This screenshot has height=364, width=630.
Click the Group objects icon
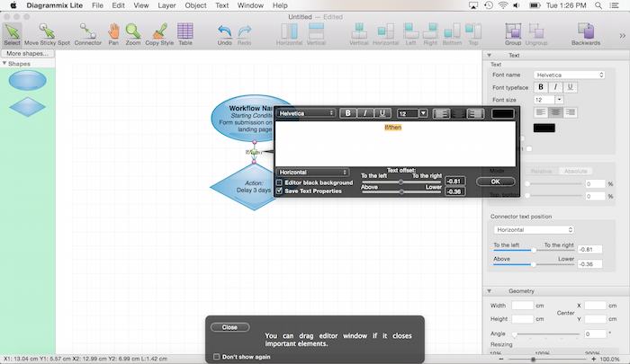513,34
